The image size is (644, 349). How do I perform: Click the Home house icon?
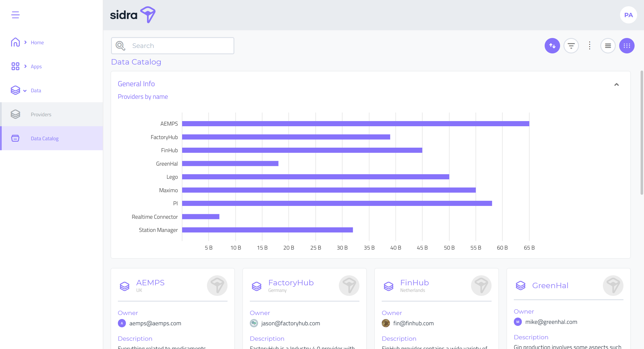coord(15,42)
